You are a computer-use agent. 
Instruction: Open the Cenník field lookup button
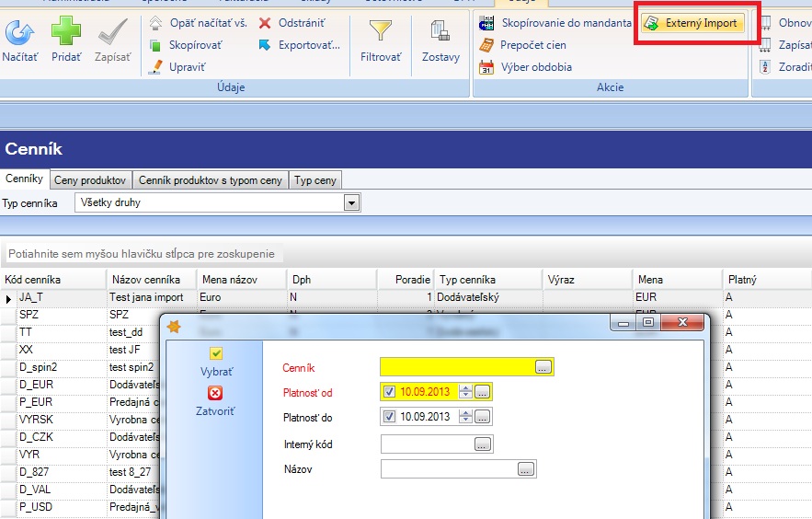pyautogui.click(x=543, y=367)
